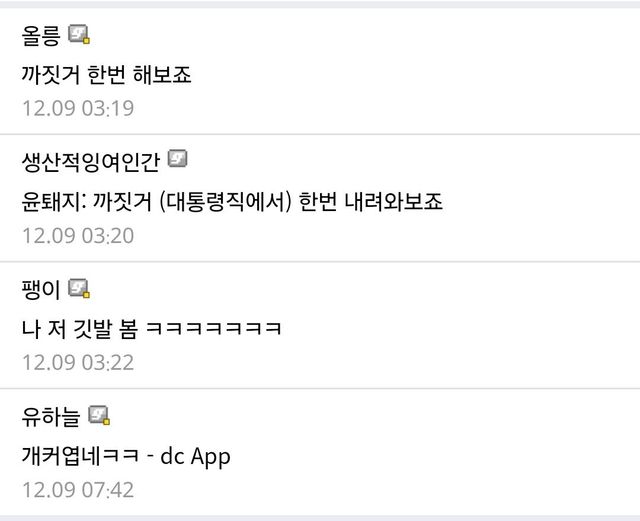640x521 pixels.
Task: Open the profile of user 올릉
Action: click(x=41, y=36)
